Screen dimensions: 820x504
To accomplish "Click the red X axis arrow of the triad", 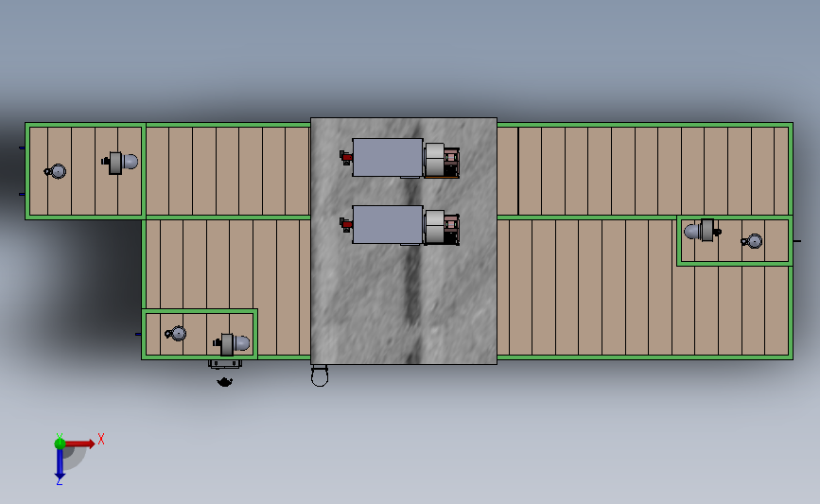I will coord(79,443).
